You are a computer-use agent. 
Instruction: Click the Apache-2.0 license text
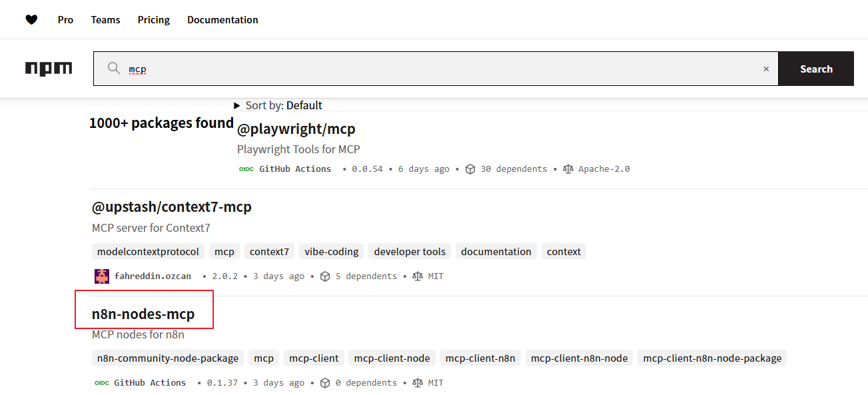click(x=604, y=169)
